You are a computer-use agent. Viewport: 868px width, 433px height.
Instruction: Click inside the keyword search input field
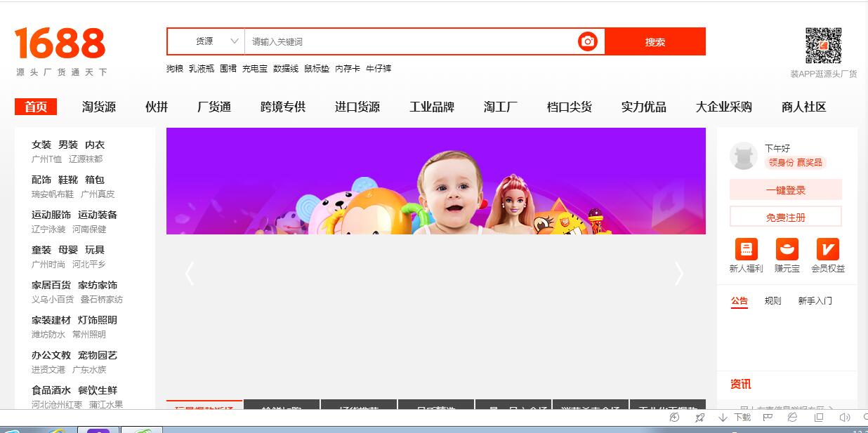pos(386,41)
